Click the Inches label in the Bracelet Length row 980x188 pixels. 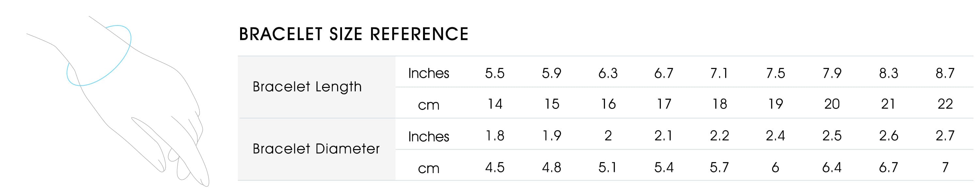[x=428, y=73]
